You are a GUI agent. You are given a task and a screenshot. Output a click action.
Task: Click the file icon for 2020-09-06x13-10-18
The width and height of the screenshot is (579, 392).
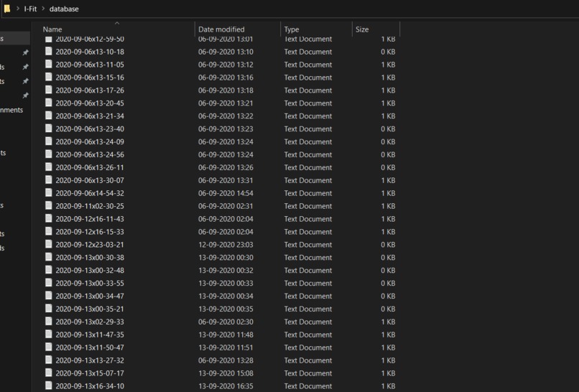tap(48, 51)
